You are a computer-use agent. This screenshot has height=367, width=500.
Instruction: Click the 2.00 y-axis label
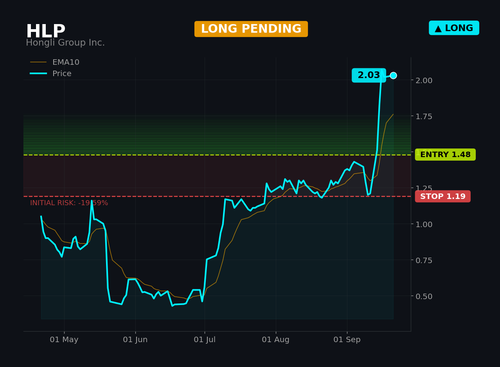[424, 80]
